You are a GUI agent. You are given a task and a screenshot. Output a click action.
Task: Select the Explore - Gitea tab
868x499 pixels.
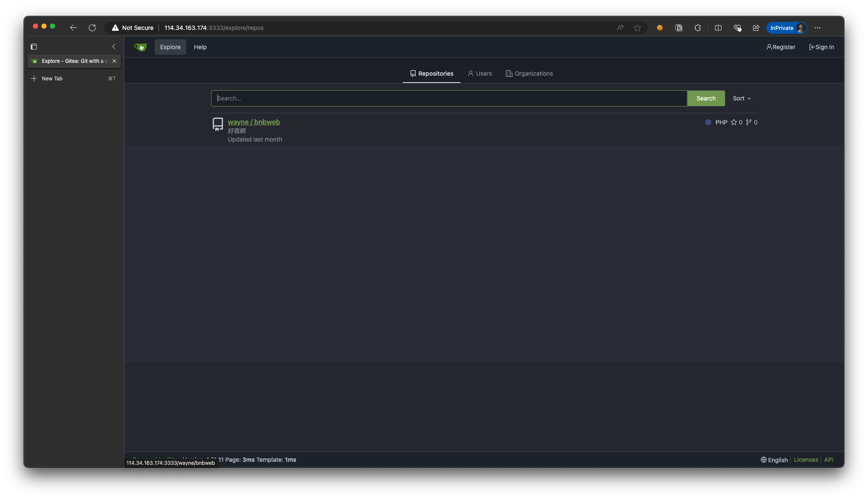pos(73,61)
